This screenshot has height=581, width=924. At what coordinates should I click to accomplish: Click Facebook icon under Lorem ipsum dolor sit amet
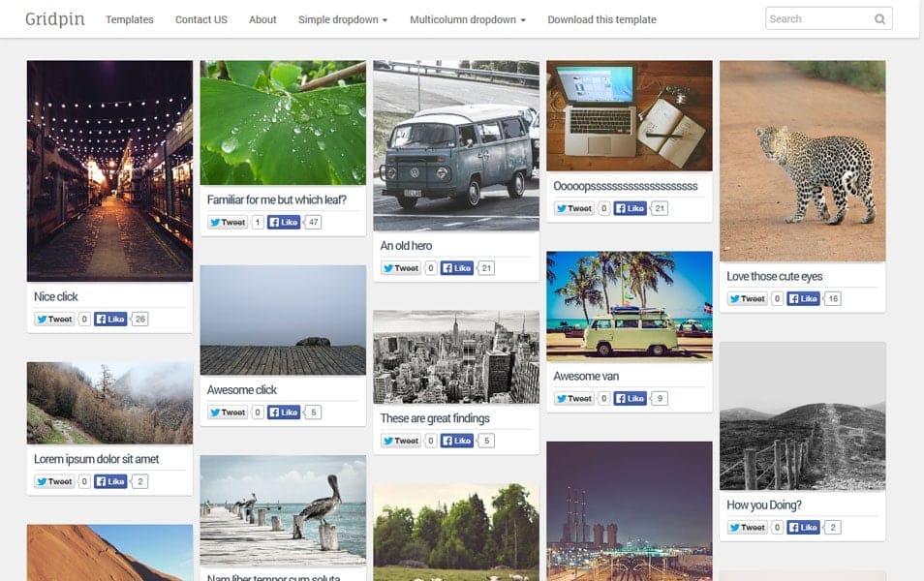pos(100,481)
